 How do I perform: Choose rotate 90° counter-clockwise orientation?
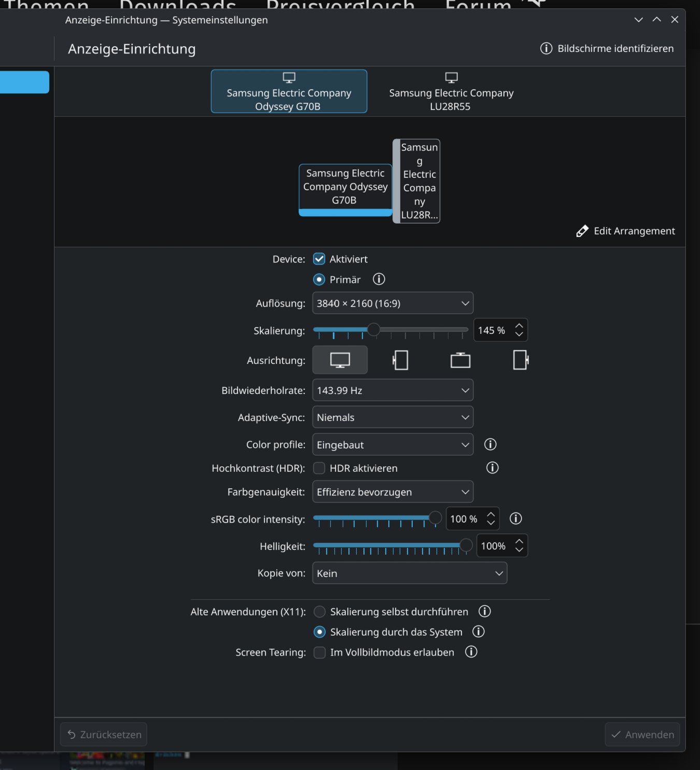click(x=401, y=360)
